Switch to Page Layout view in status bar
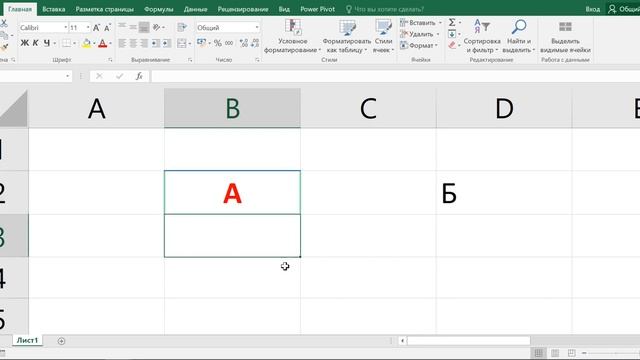Viewport: 640px width, 360px height. point(555,353)
